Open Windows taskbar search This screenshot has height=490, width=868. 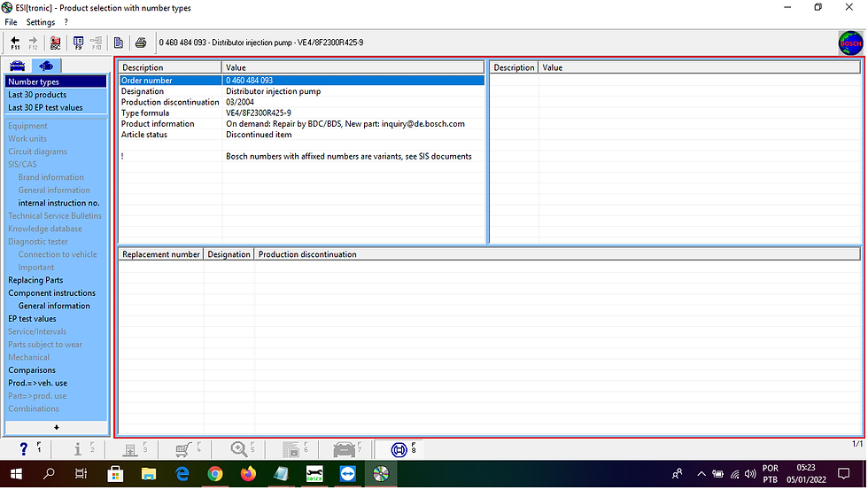point(49,474)
